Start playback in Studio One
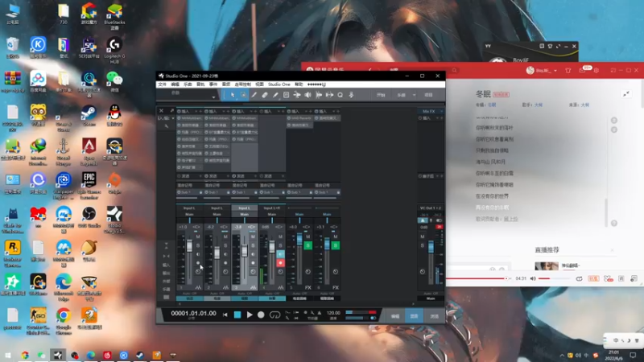This screenshot has height=362, width=644. (250, 315)
